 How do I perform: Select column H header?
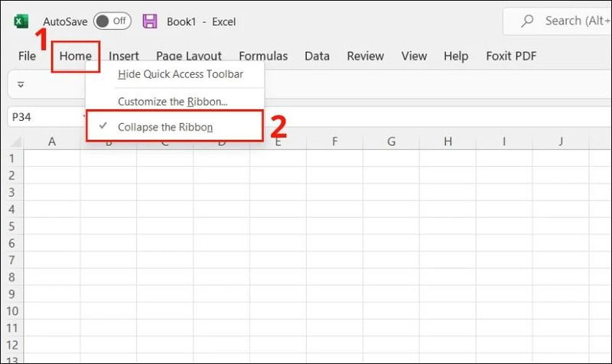[x=448, y=141]
